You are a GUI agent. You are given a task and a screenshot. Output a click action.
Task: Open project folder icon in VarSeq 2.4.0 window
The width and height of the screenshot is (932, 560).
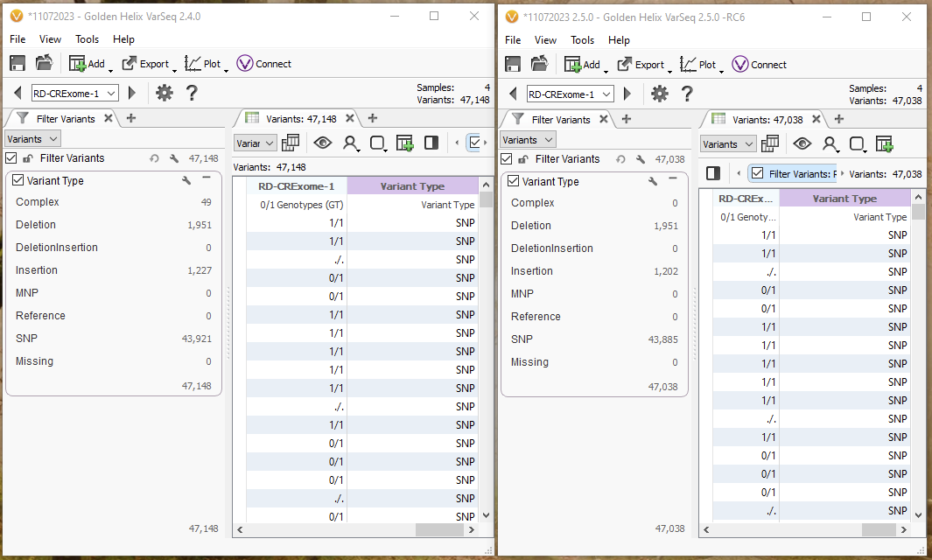[44, 62]
